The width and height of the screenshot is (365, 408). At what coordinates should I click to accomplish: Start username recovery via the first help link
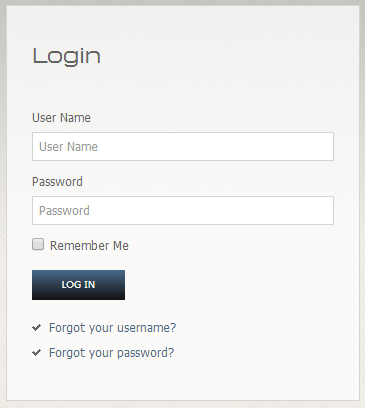tap(112, 328)
